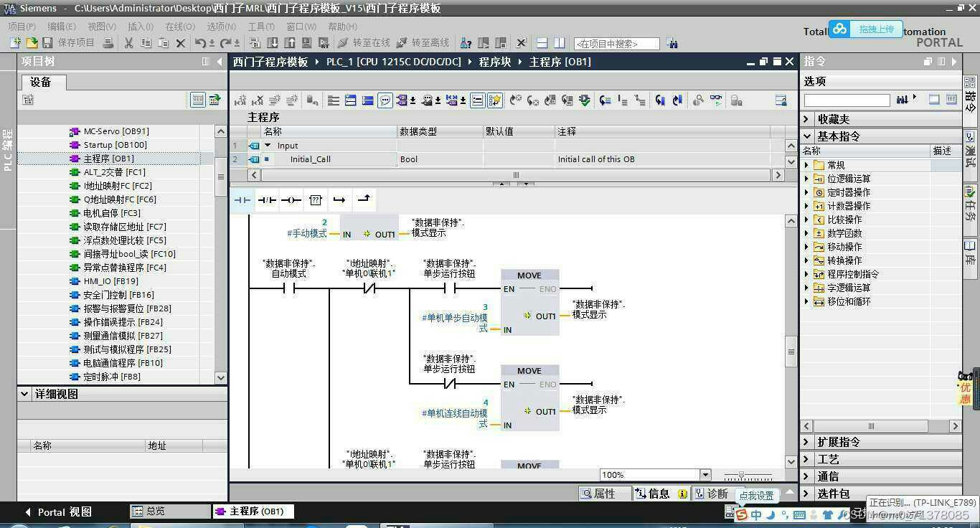Toggle network comments speech-bubble icon
This screenshot has height=528, width=980.
point(385,100)
